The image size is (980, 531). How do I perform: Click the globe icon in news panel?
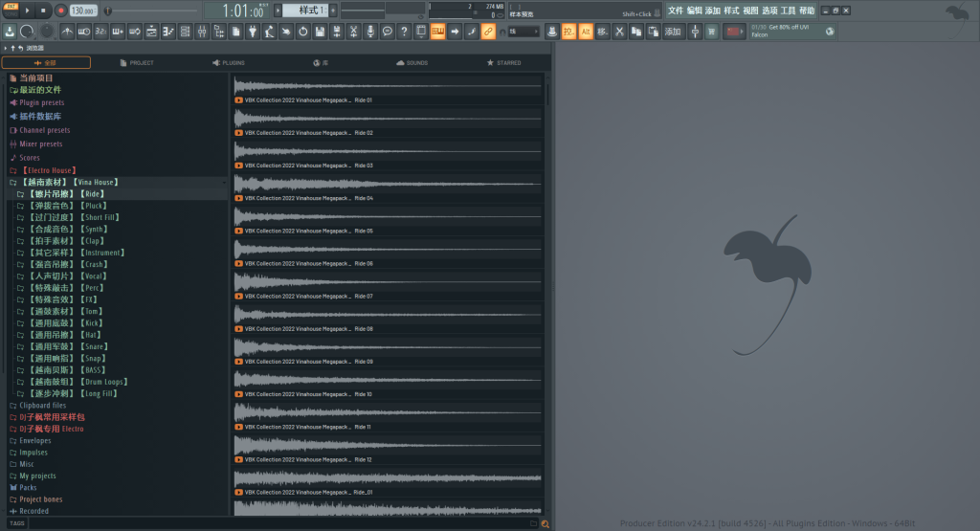[830, 32]
